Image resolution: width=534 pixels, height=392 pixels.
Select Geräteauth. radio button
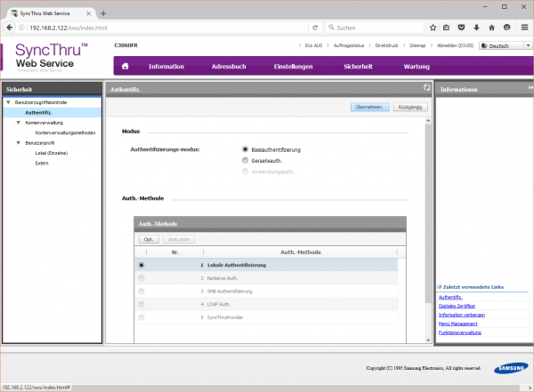(x=245, y=160)
